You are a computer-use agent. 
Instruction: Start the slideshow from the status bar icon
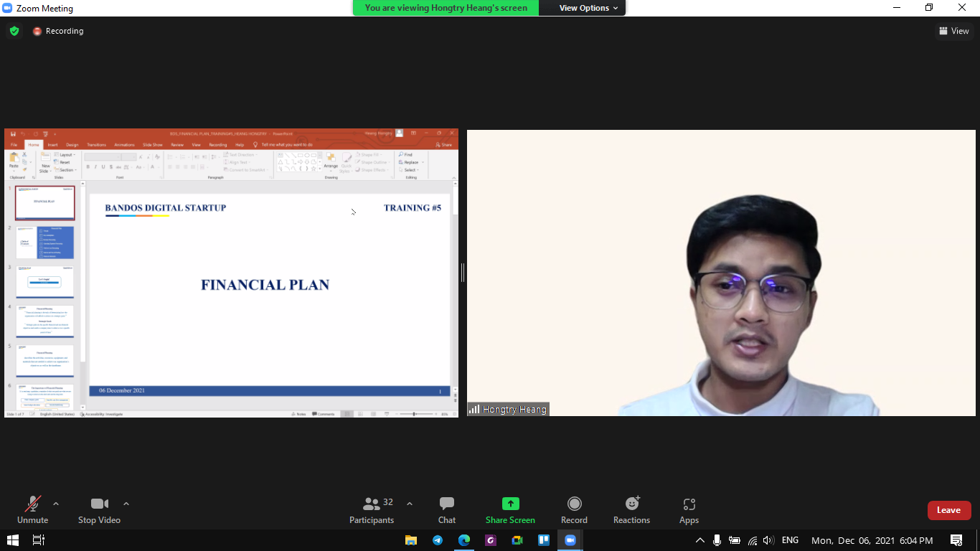[387, 414]
